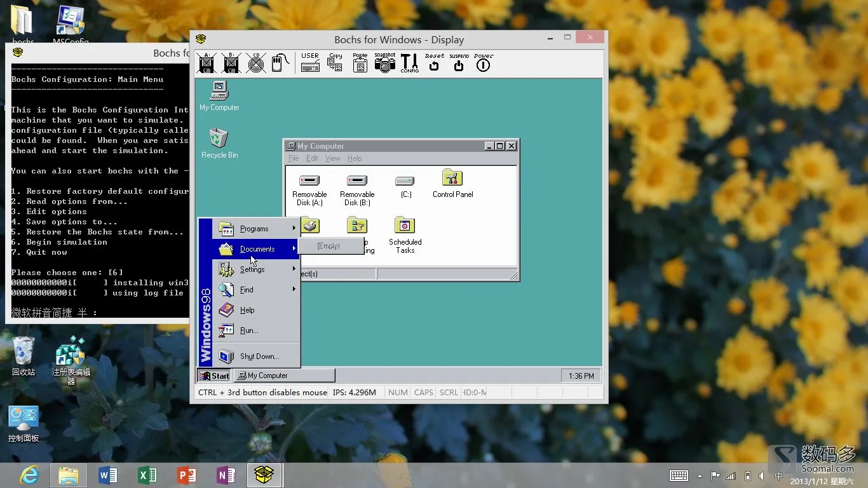
Task: Open 回收站 icon on host desktop
Action: 24,356
